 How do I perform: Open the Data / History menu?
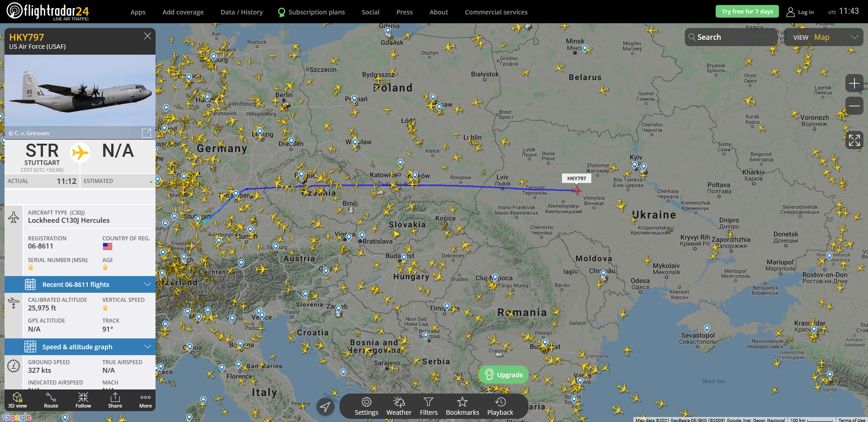tap(241, 12)
